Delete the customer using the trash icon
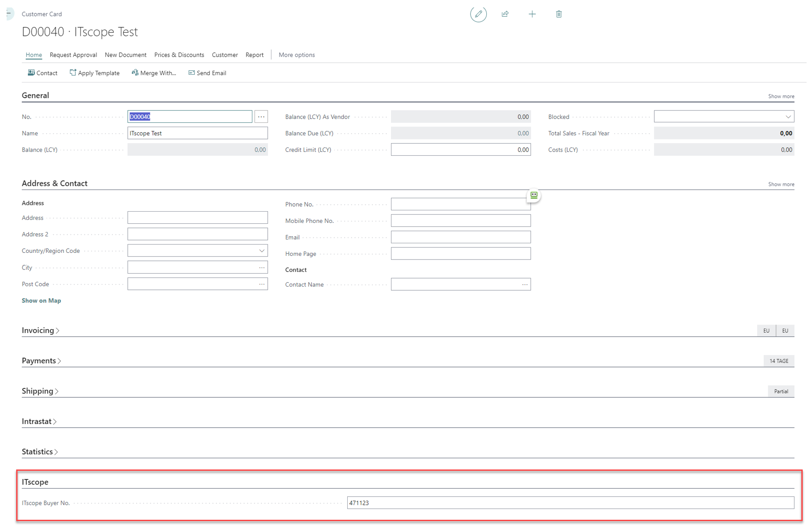812x529 pixels. [558, 14]
